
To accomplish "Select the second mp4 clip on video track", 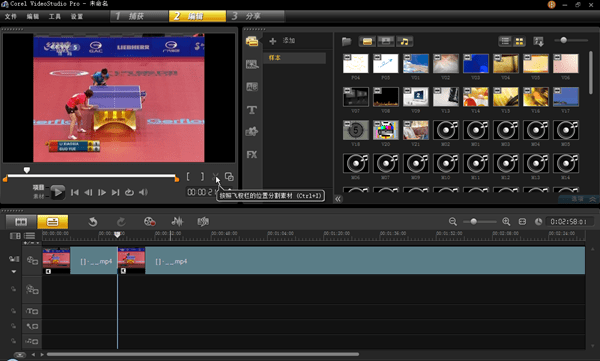I will [x=351, y=261].
